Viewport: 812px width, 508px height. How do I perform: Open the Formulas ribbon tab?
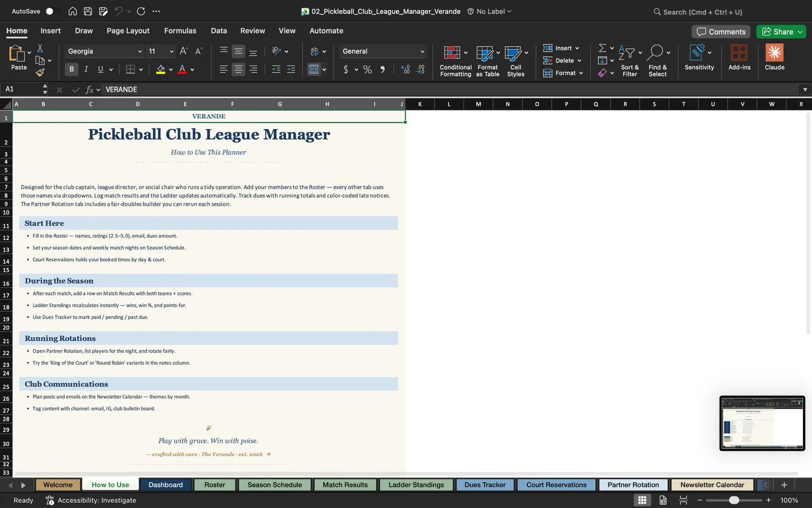click(180, 30)
